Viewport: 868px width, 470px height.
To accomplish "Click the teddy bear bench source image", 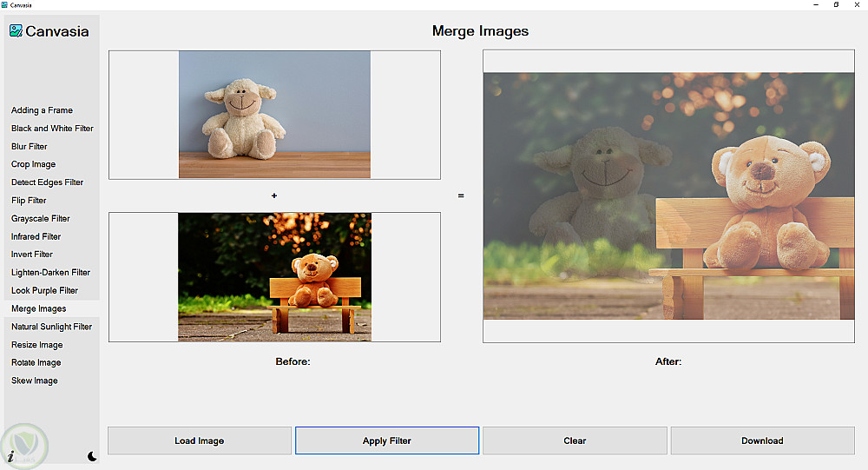I will coord(274,277).
